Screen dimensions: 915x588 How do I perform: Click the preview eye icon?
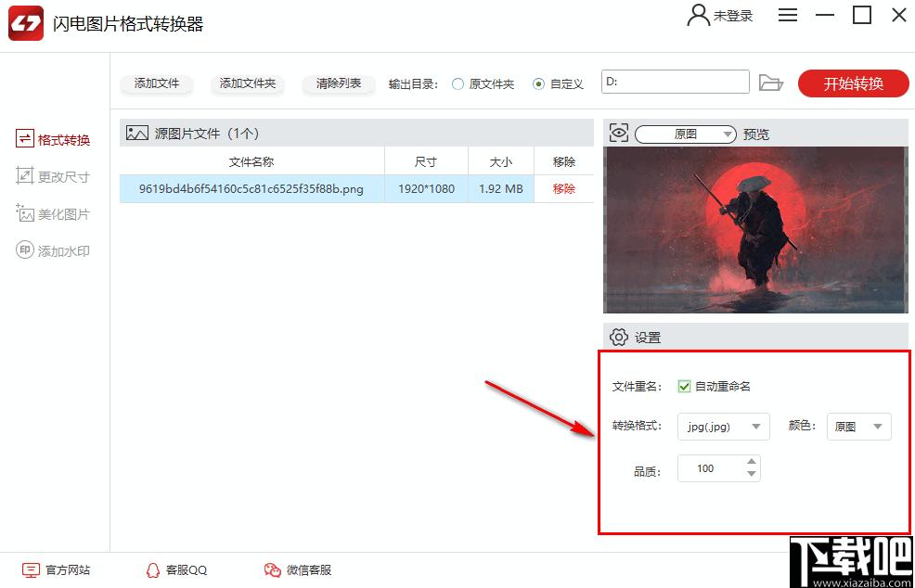tap(619, 134)
